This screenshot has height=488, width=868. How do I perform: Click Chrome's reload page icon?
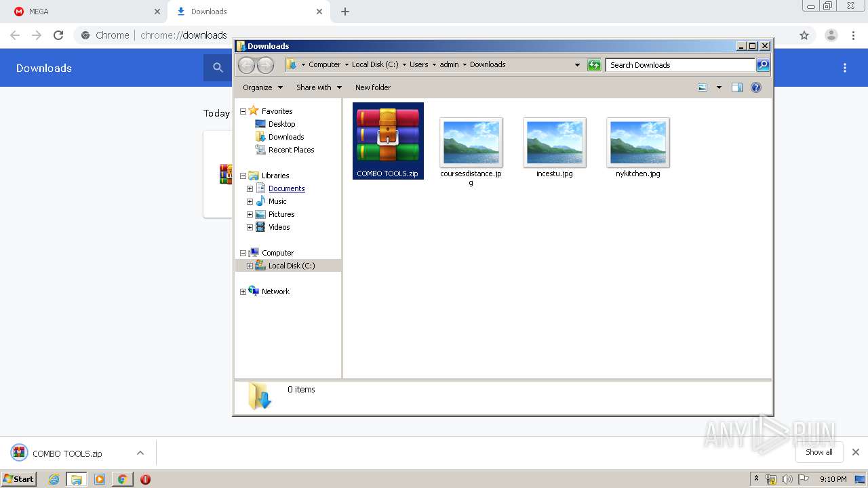(x=58, y=35)
